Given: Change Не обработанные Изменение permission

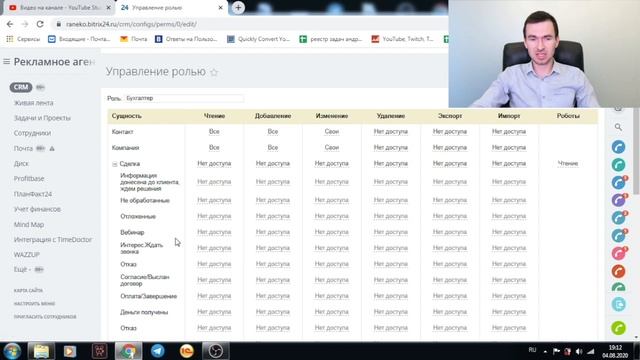Looking at the screenshot, I should pyautogui.click(x=331, y=200).
